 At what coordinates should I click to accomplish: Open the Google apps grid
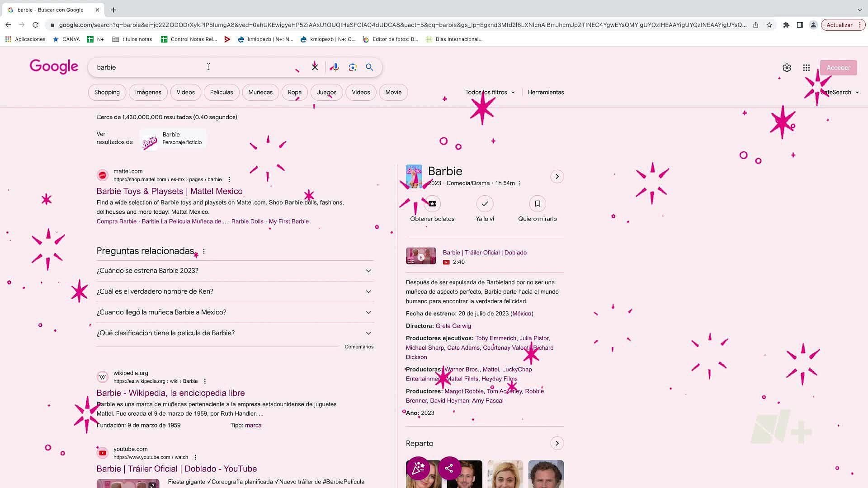[x=806, y=68]
